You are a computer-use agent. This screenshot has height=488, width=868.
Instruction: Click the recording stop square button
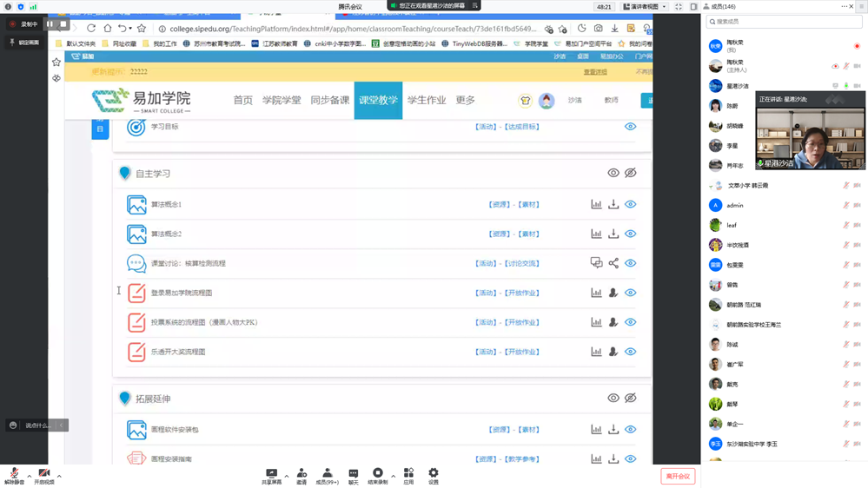tap(63, 23)
